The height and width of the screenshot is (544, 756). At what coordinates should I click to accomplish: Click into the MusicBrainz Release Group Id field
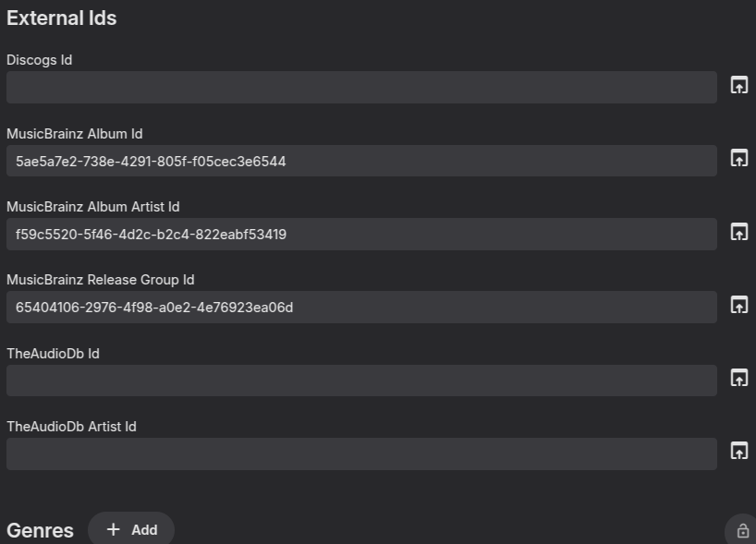click(x=361, y=307)
